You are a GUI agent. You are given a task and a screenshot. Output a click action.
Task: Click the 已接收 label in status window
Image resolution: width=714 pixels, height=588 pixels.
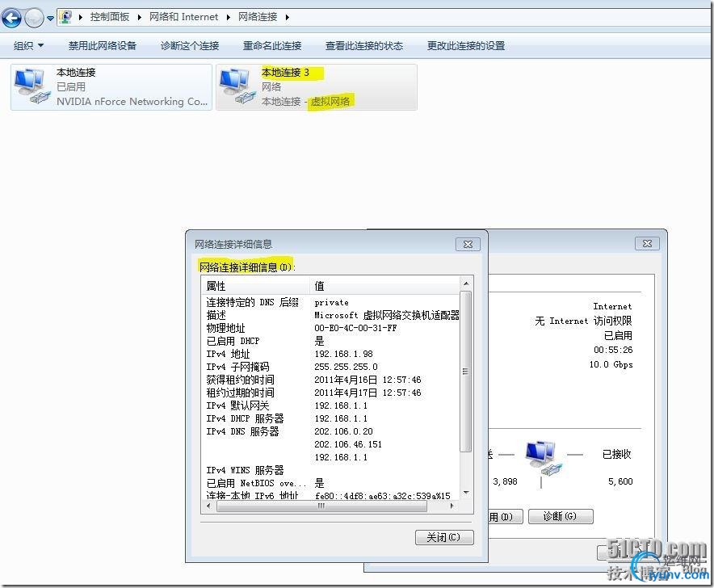click(616, 454)
